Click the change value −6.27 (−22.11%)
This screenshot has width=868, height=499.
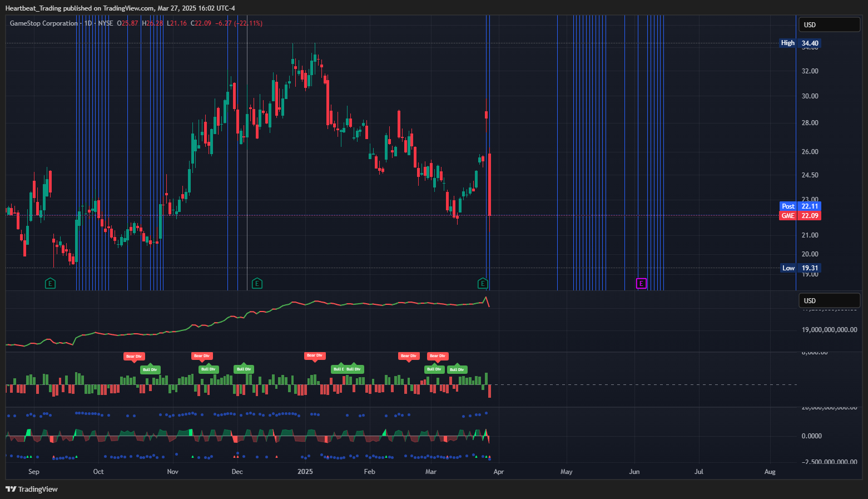[239, 23]
